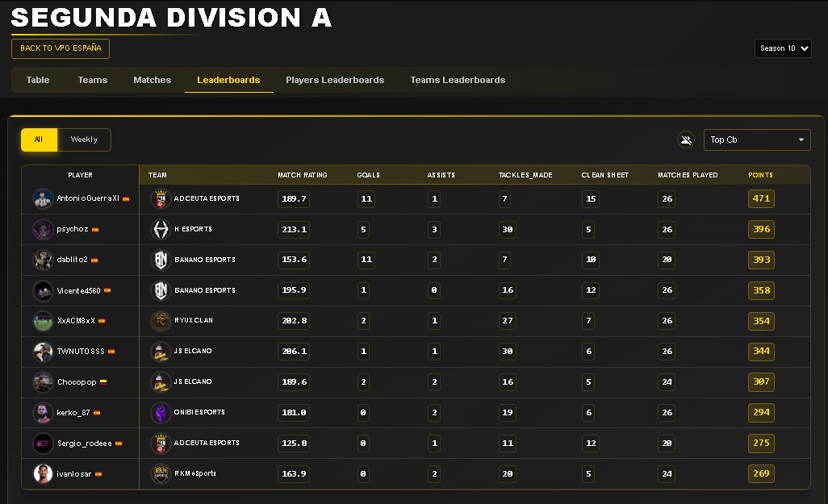Click Vicente4560 player avatar

[x=43, y=290]
